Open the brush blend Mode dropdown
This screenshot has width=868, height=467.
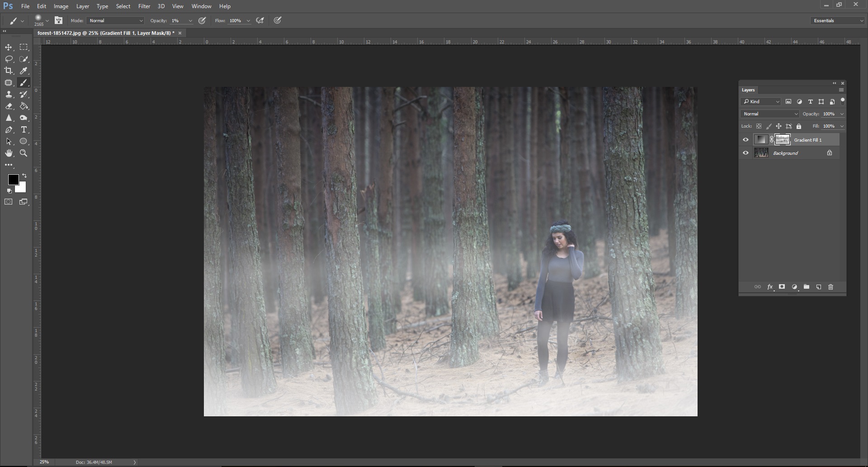(114, 20)
